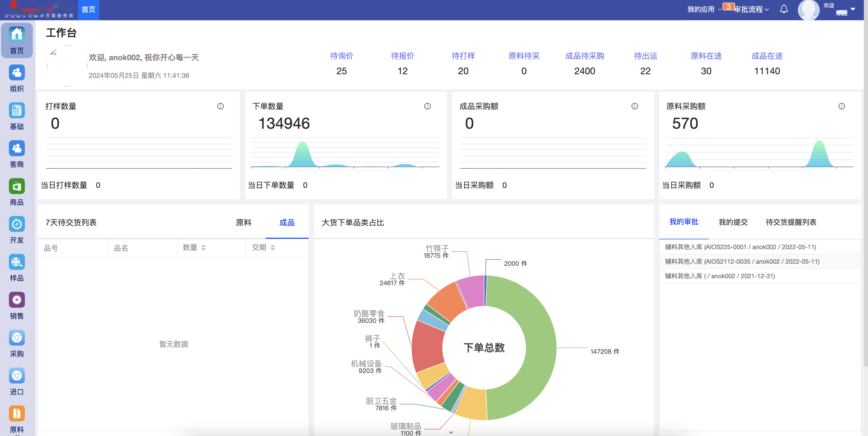Expand the 我的应用 dropdown
This screenshot has width=868, height=436.
(704, 9)
